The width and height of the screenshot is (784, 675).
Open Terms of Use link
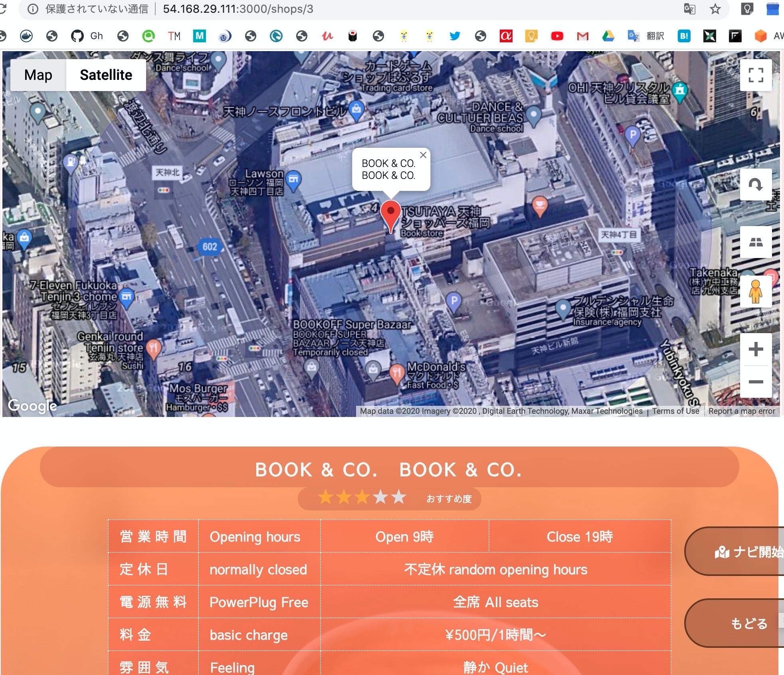675,411
